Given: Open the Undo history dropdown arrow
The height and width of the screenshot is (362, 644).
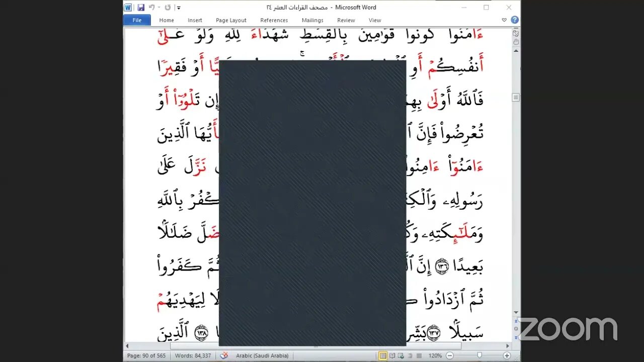Looking at the screenshot, I should click(159, 8).
